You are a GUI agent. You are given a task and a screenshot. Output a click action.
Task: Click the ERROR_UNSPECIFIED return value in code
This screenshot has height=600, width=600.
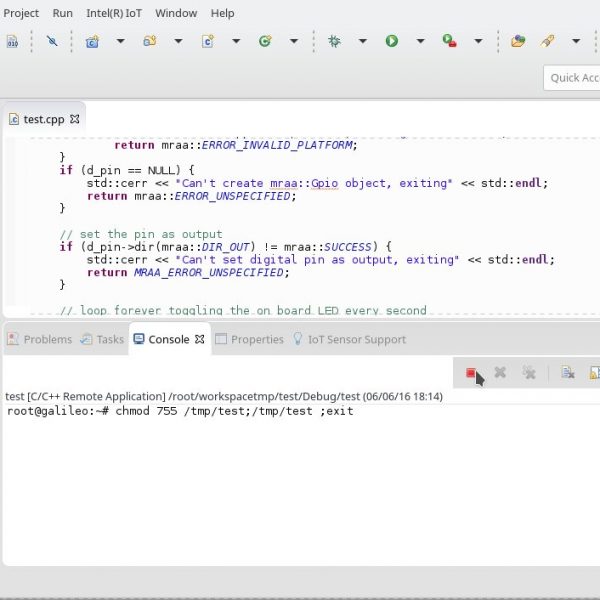[233, 196]
